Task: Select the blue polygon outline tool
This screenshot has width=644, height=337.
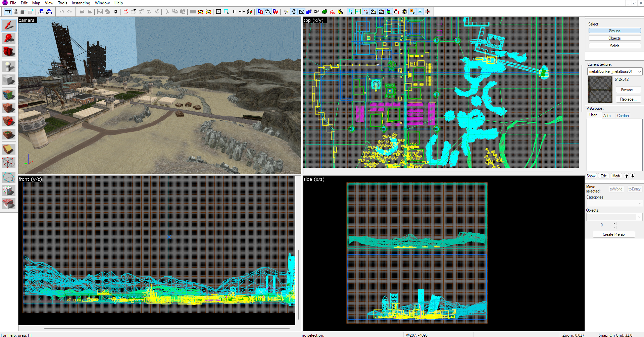Action: pos(9,177)
